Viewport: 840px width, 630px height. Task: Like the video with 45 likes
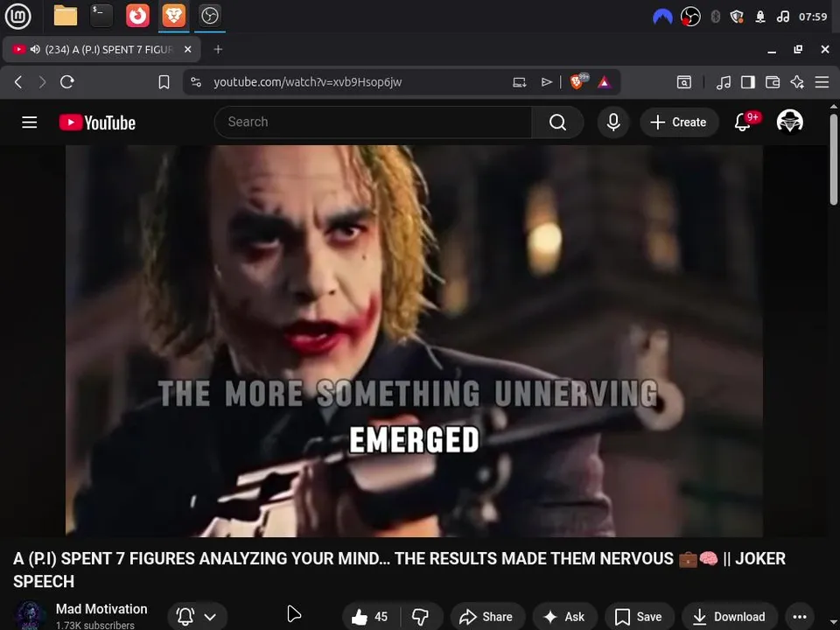pos(369,617)
